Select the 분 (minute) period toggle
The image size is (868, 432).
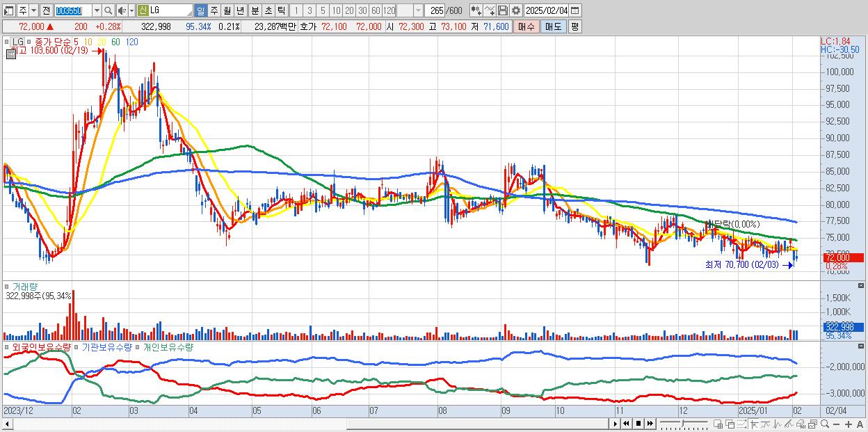[x=255, y=10]
